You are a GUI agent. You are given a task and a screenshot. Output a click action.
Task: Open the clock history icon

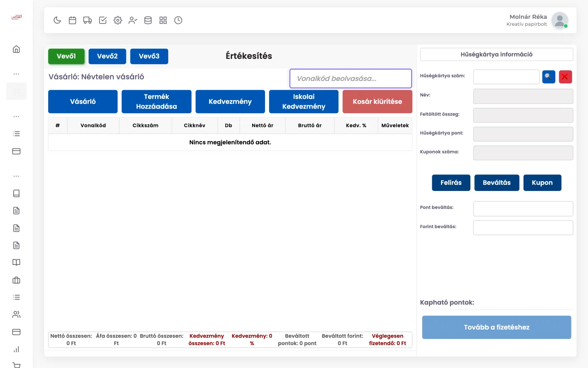click(x=178, y=20)
